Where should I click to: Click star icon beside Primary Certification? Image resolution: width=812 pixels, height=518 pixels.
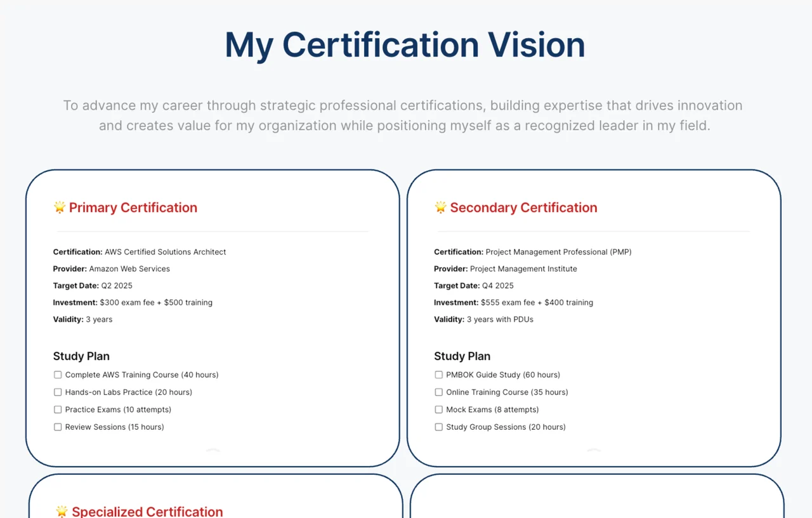[x=60, y=207]
